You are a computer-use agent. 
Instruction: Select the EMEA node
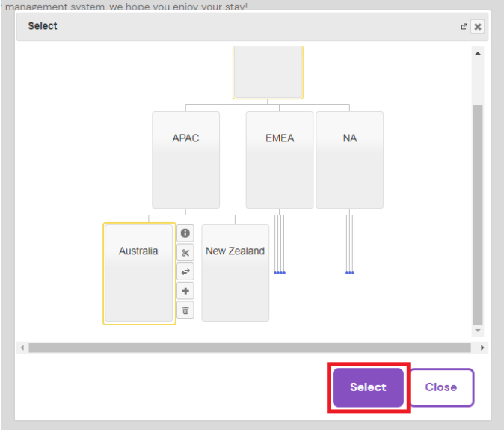[x=279, y=160]
